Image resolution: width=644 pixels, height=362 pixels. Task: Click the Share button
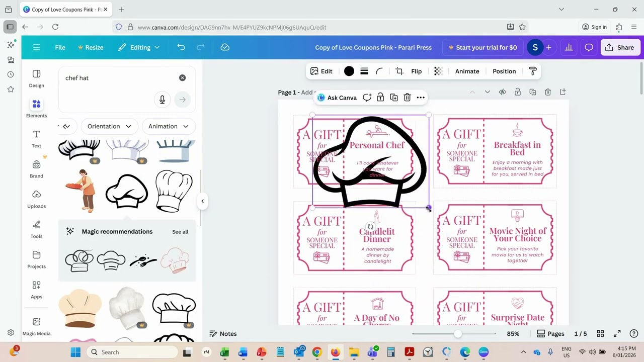[x=619, y=47]
